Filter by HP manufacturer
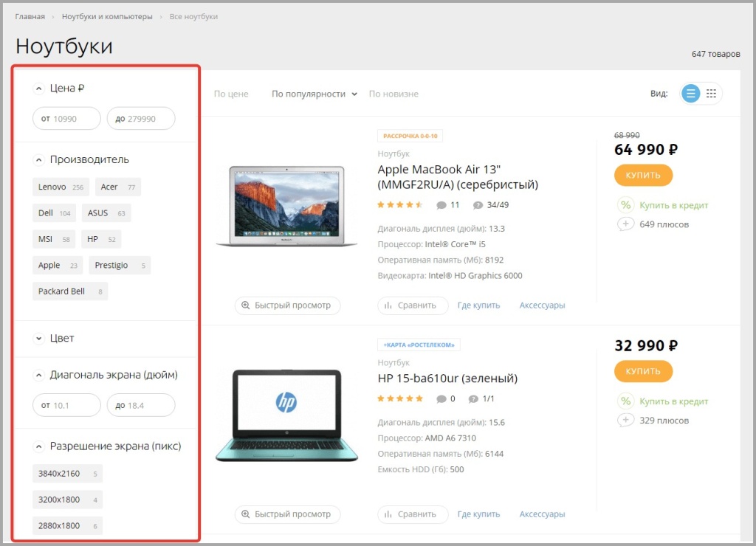The width and height of the screenshot is (756, 546). click(101, 239)
